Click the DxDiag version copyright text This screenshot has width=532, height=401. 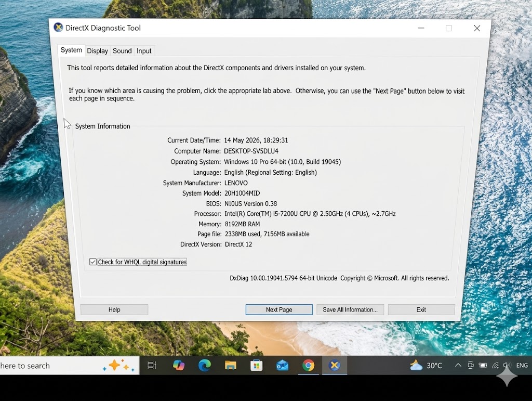339,278
